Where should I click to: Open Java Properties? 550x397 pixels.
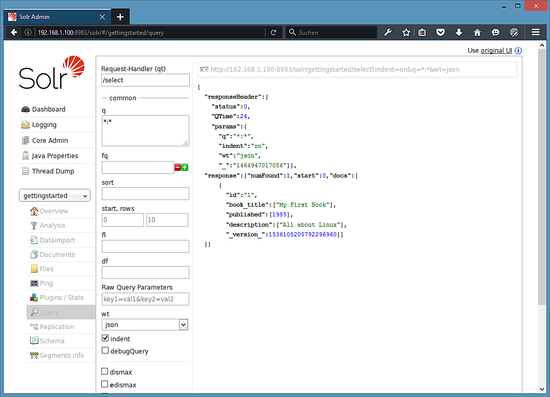[55, 156]
